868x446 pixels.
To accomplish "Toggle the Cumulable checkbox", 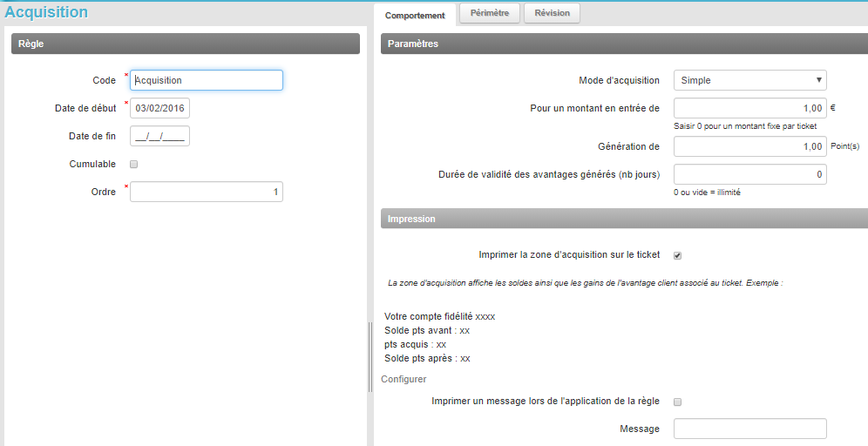I will click(x=133, y=164).
